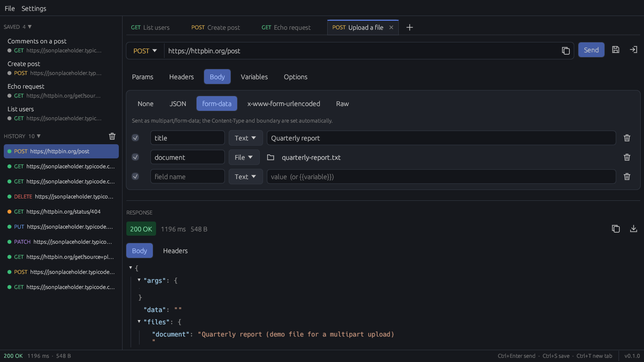Select x-www-form-urlencoded body type
644x362 pixels.
(x=284, y=104)
